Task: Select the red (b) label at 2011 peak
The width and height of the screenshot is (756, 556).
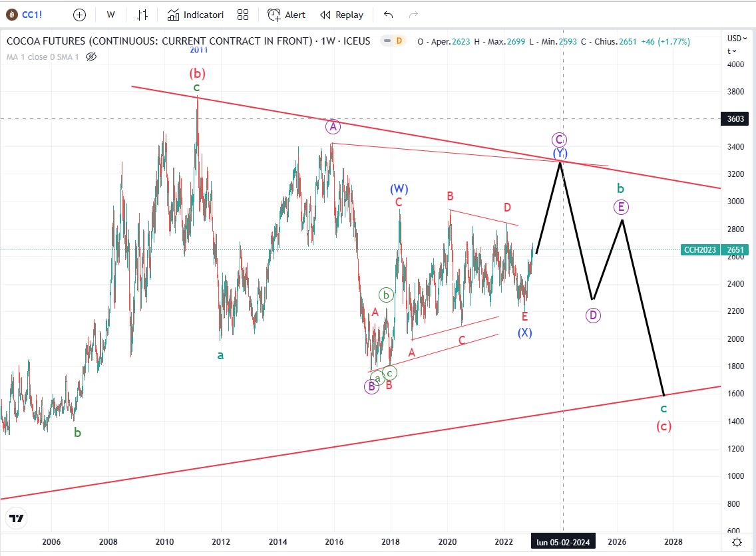Action: [x=197, y=73]
